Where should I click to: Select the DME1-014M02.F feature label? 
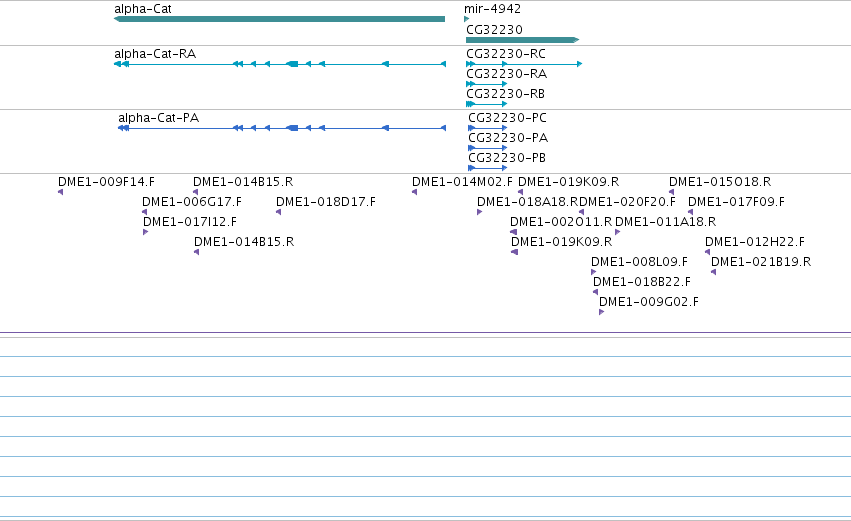click(462, 182)
